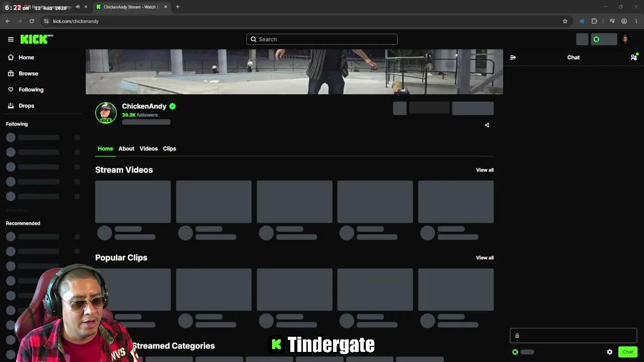
Task: Click the ChickenAndy verified badge
Action: [173, 106]
